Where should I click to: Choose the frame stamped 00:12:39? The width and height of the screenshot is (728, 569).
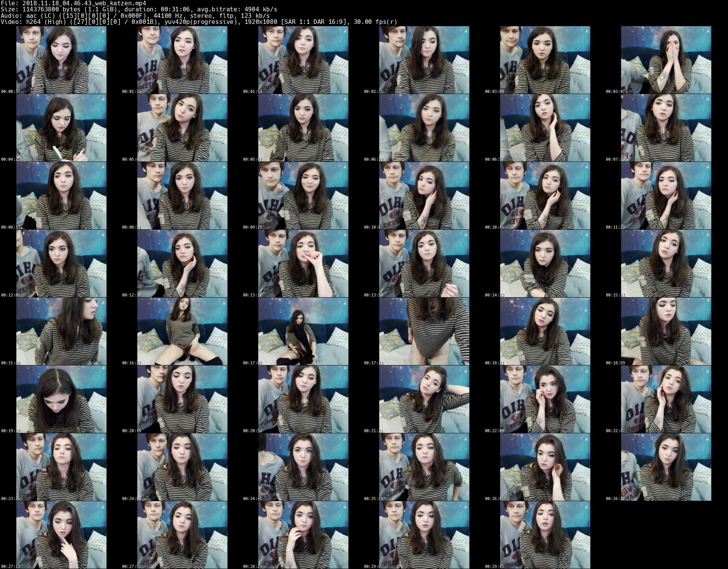point(182,263)
